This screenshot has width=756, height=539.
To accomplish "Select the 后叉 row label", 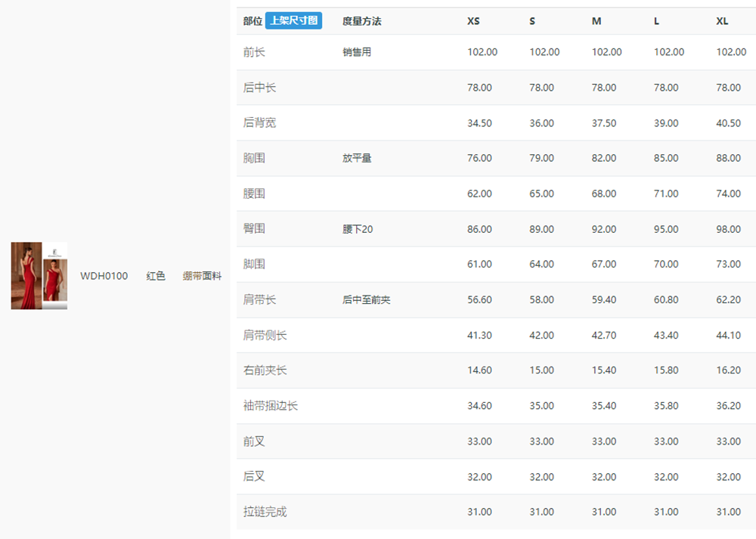I will point(254,476).
